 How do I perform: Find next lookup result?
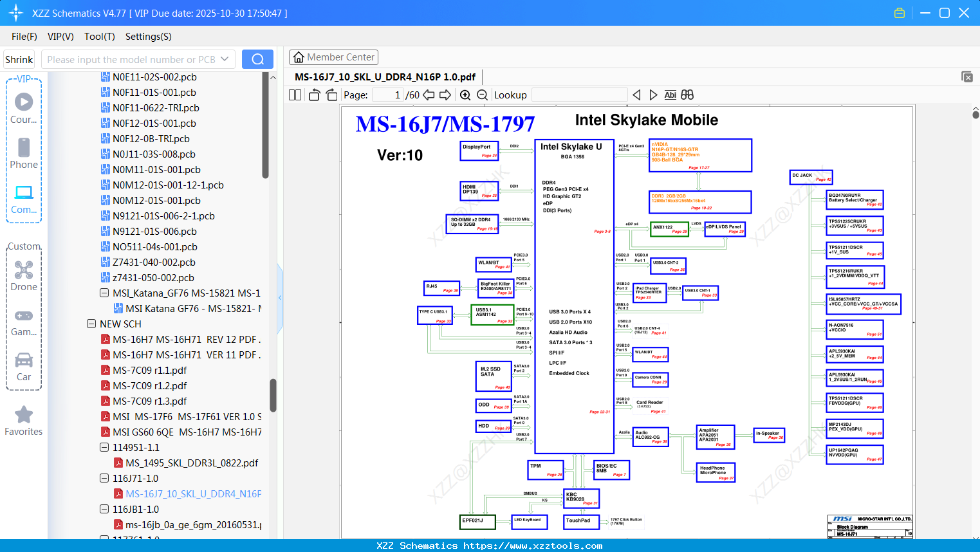(653, 95)
